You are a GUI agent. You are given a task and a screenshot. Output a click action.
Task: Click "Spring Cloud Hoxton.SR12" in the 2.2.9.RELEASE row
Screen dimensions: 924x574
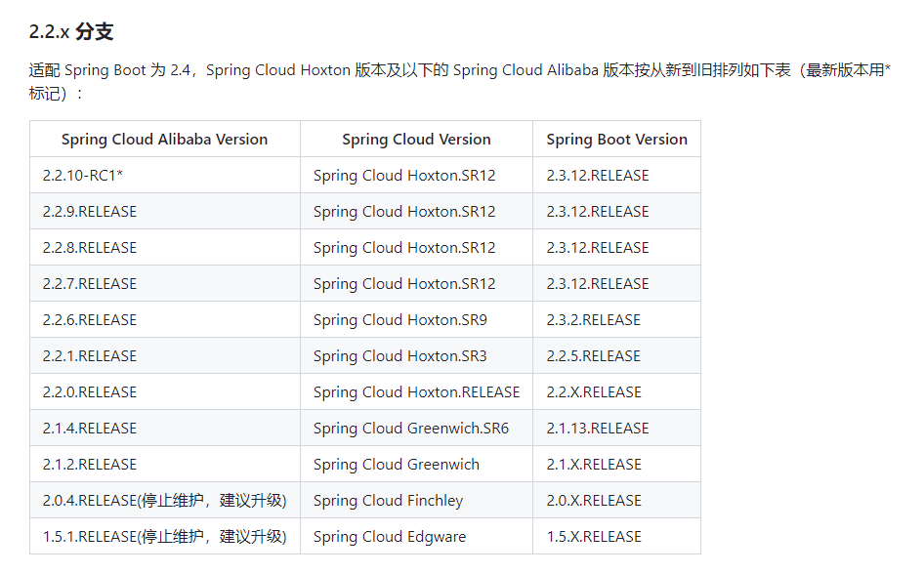coord(416,212)
